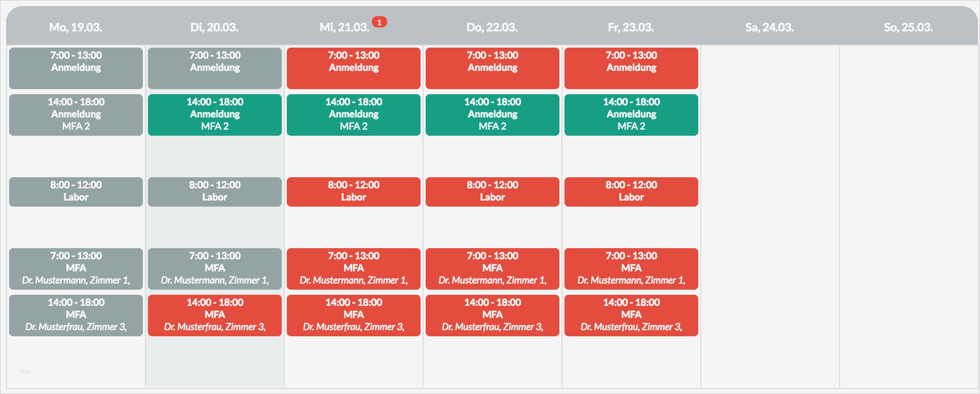Open the Do, 22.03. column header
This screenshot has width=980, height=394.
click(492, 27)
